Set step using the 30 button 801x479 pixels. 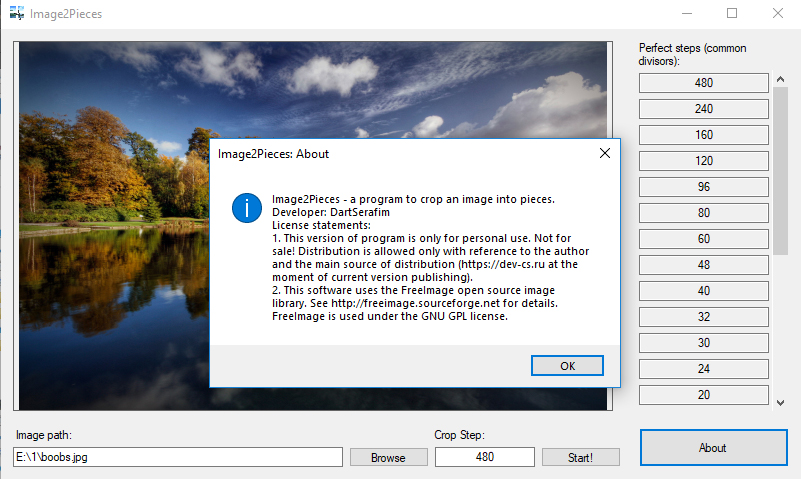[703, 343]
